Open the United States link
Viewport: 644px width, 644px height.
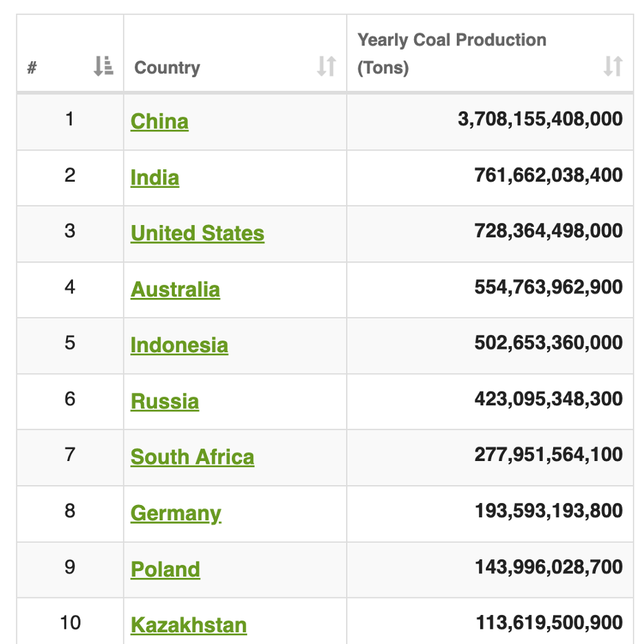coord(197,233)
